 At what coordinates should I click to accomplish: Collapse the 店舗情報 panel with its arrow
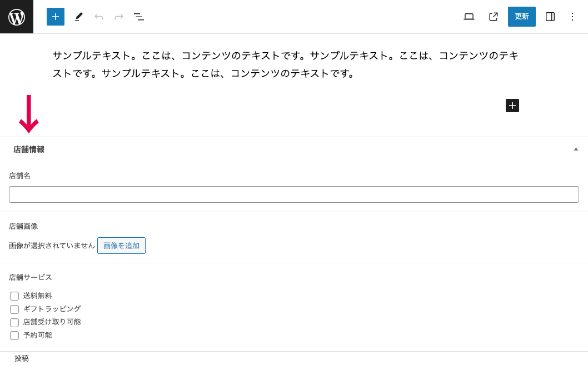coord(576,149)
